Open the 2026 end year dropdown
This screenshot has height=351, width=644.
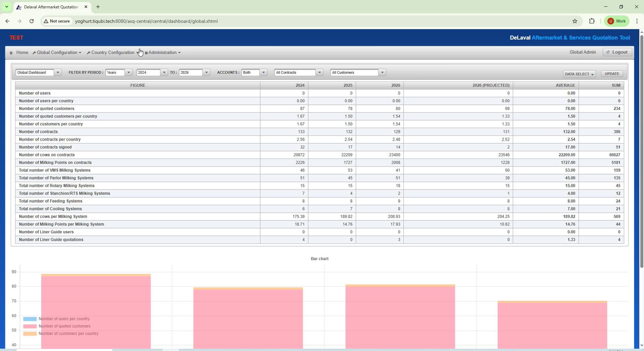[x=194, y=72]
